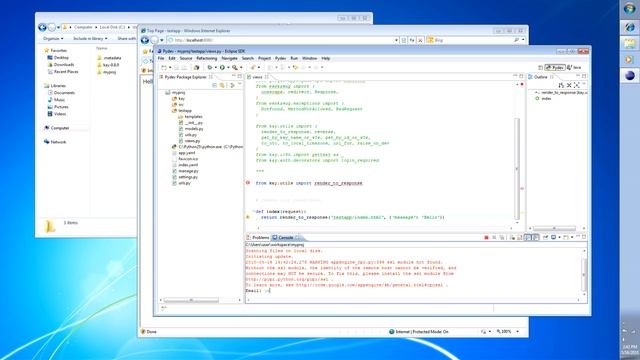Viewport: 640px width, 360px height.
Task: Select the testapp package in Package Explorer
Action: 182,111
